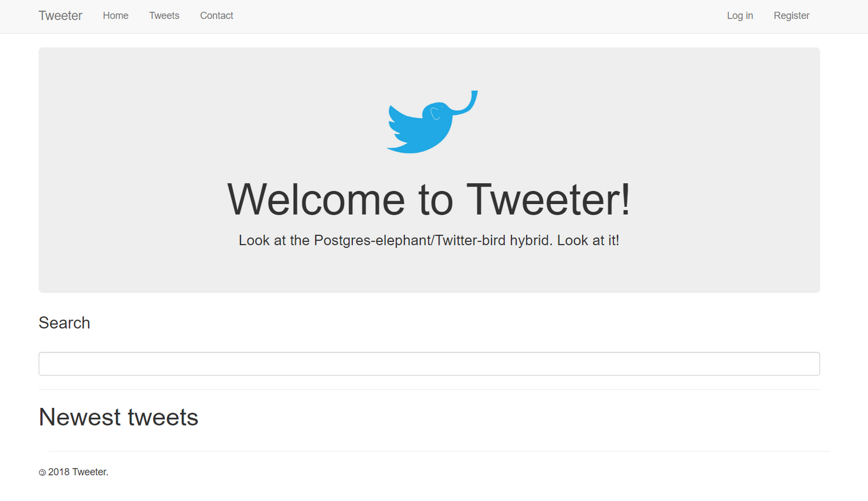Click the copyright symbol in the footer

[42, 473]
